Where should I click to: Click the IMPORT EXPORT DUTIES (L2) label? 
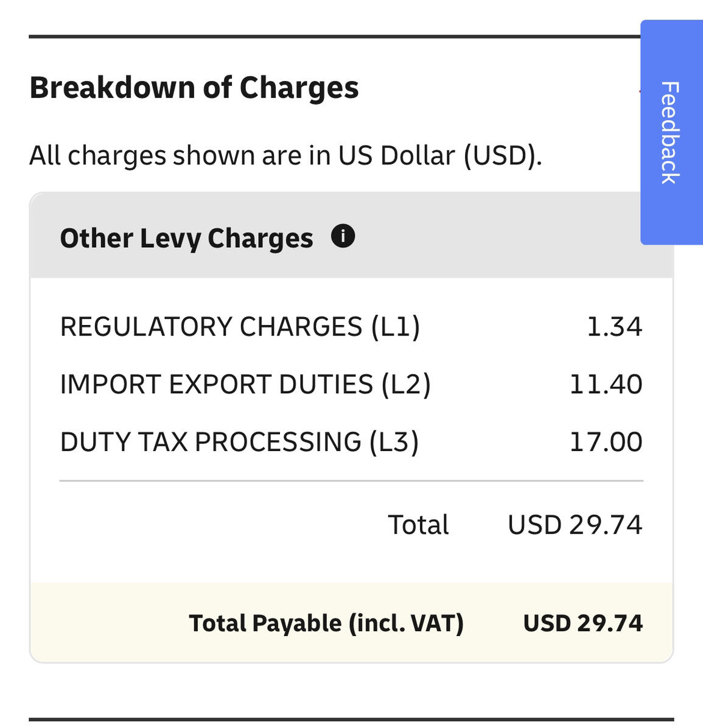245,385
